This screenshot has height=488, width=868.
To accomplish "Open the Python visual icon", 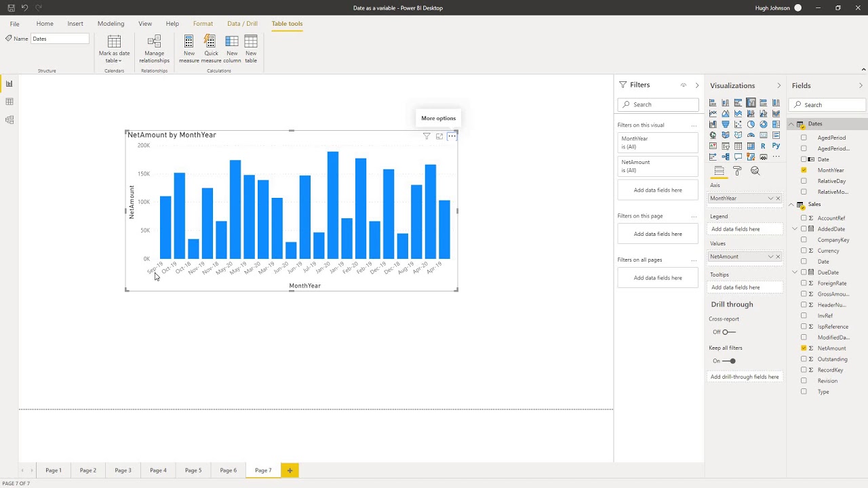I will pyautogui.click(x=776, y=146).
